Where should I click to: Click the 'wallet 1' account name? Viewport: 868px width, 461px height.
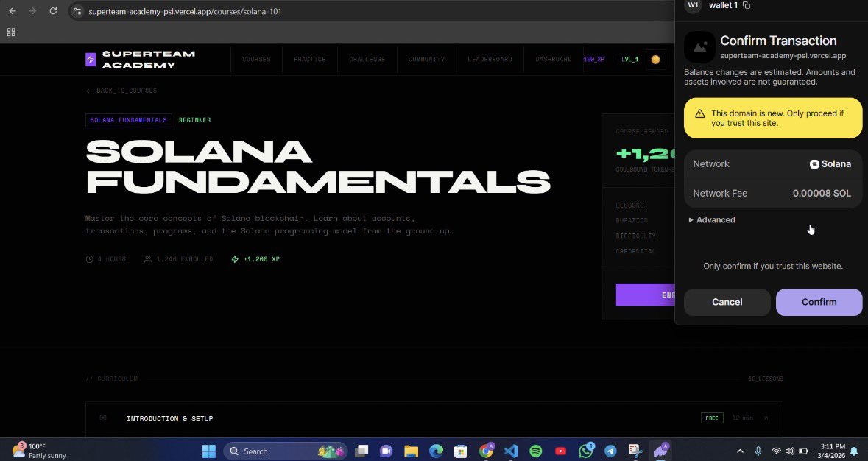point(723,6)
